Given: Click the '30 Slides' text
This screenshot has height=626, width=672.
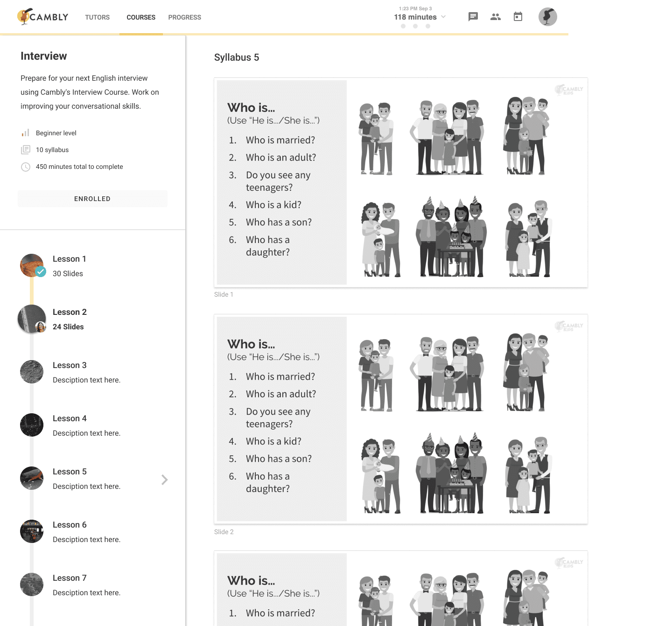Looking at the screenshot, I should pyautogui.click(x=68, y=274).
